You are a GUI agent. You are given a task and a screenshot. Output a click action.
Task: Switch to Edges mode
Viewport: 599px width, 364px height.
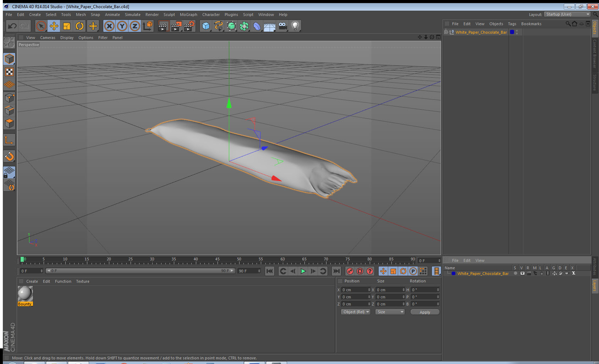pos(9,110)
